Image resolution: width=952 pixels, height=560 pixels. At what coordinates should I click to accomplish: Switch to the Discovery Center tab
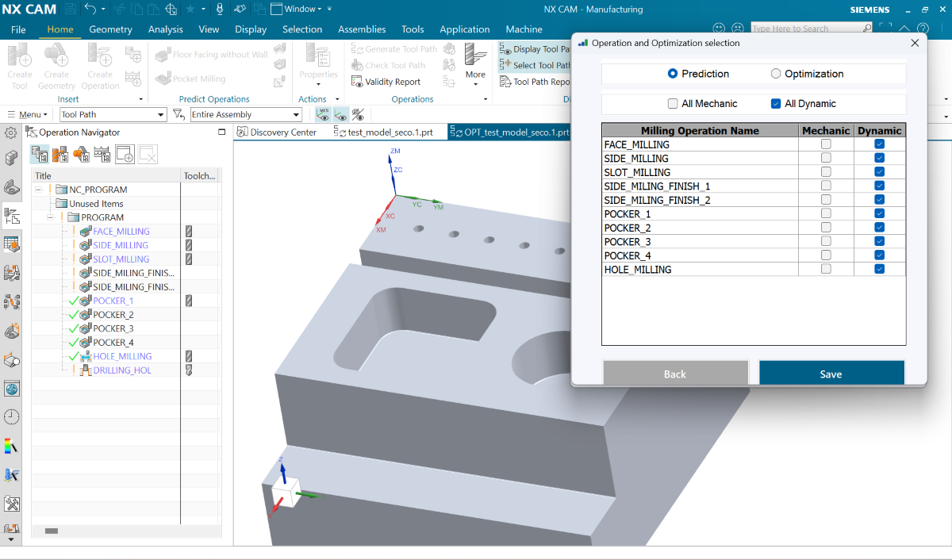coord(277,132)
